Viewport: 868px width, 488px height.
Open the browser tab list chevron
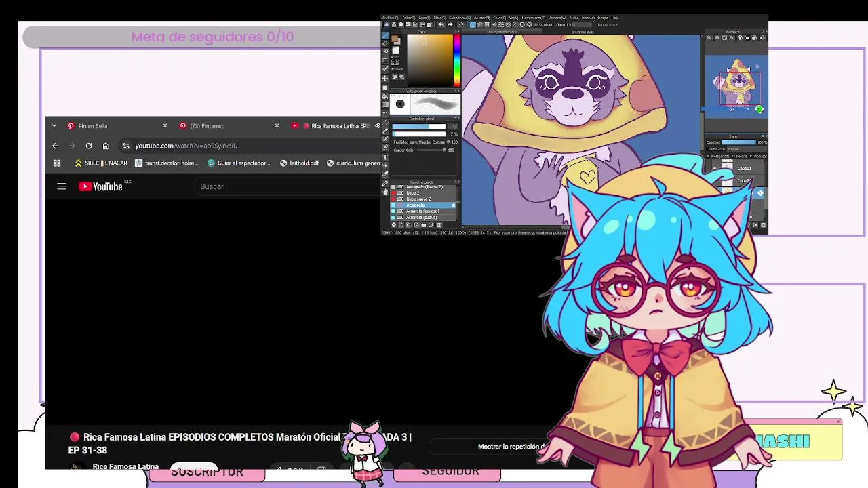pos(54,126)
